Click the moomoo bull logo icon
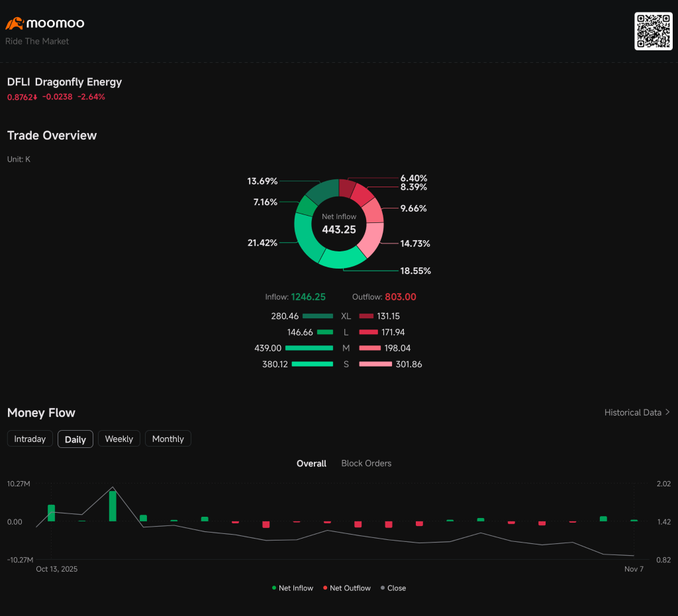 pyautogui.click(x=15, y=24)
